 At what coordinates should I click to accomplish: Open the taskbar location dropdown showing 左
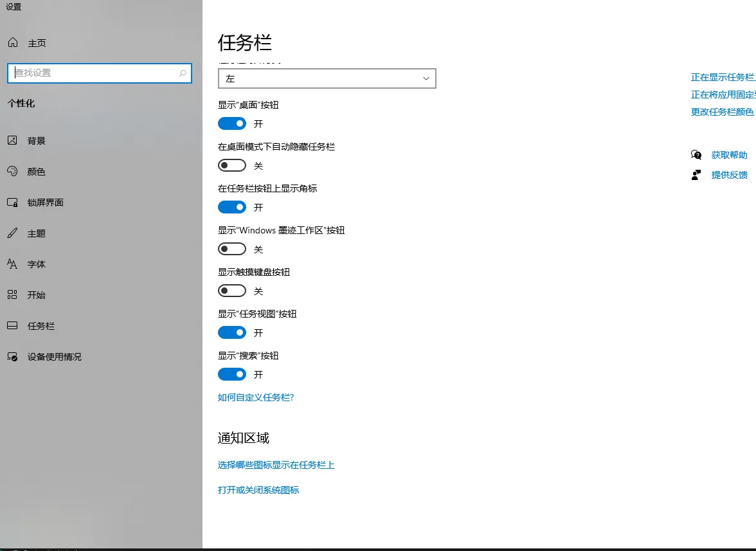click(x=327, y=78)
